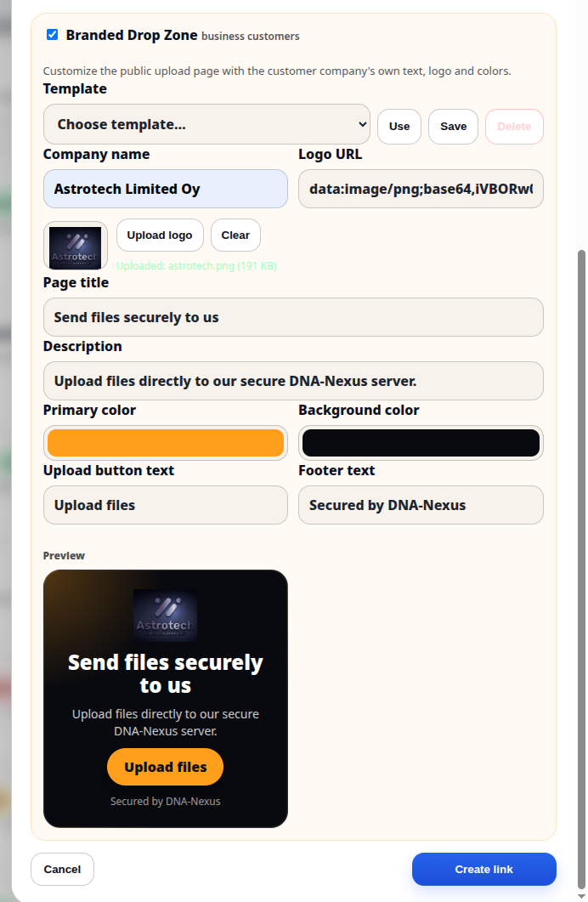
Task: Click the scrollbar down arrow
Action: [x=582, y=896]
